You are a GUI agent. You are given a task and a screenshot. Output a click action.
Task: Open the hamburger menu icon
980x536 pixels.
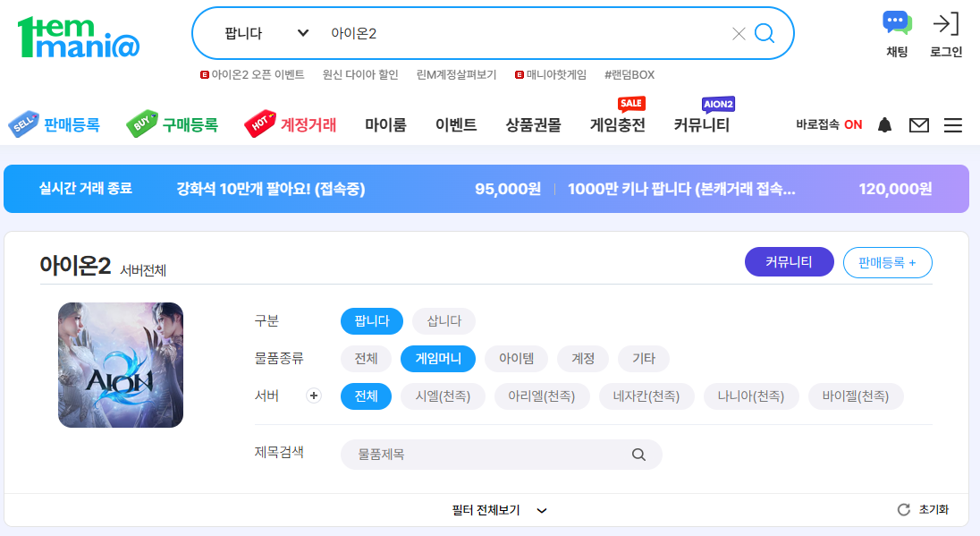(952, 125)
